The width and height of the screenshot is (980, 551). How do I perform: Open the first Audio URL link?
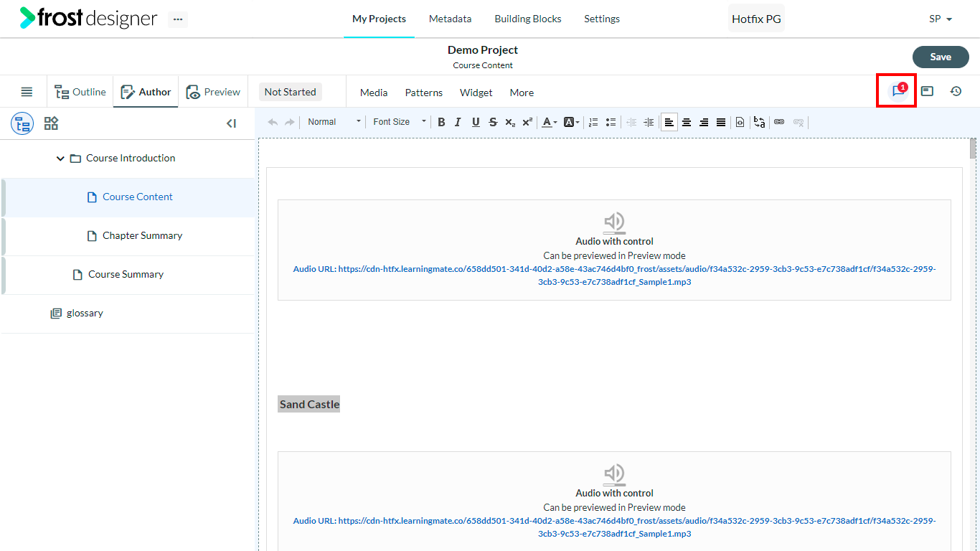click(614, 275)
